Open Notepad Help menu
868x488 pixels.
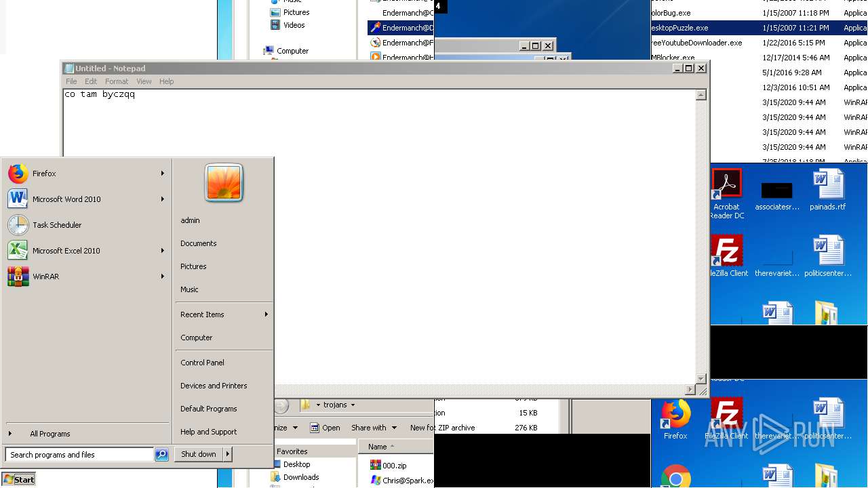tap(167, 81)
